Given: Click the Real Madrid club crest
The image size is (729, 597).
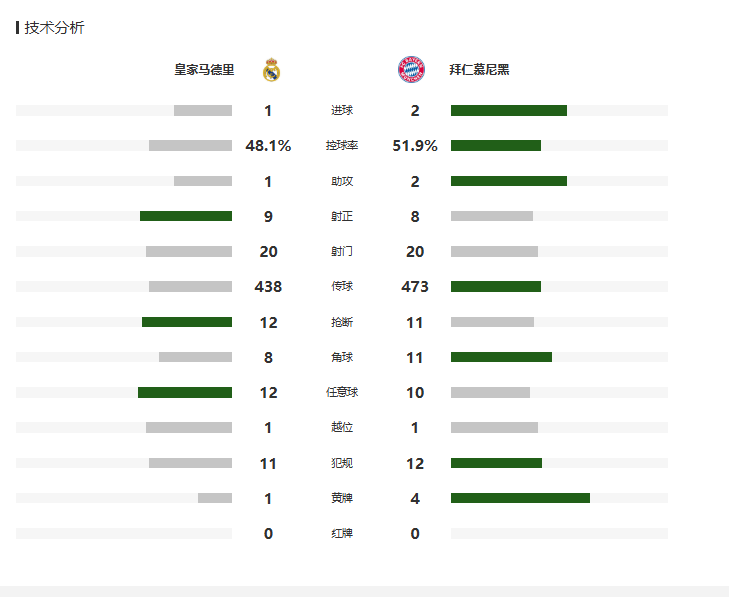Looking at the screenshot, I should click(x=271, y=70).
